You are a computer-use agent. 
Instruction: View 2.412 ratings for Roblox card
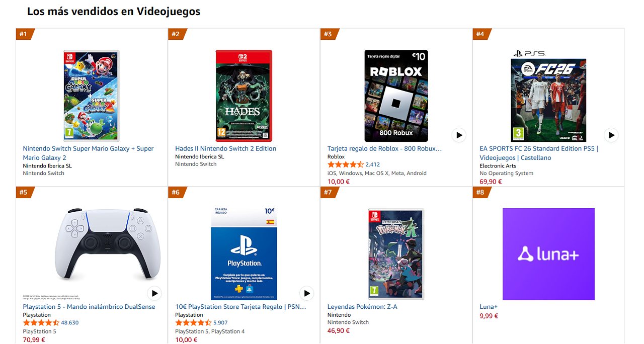click(x=372, y=164)
